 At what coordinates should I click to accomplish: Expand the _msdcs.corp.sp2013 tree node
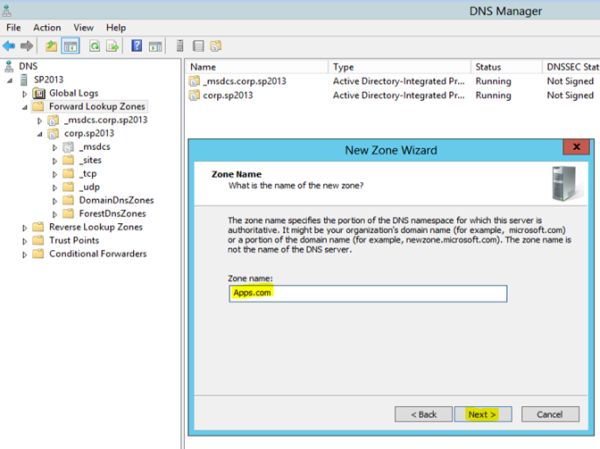(x=39, y=121)
